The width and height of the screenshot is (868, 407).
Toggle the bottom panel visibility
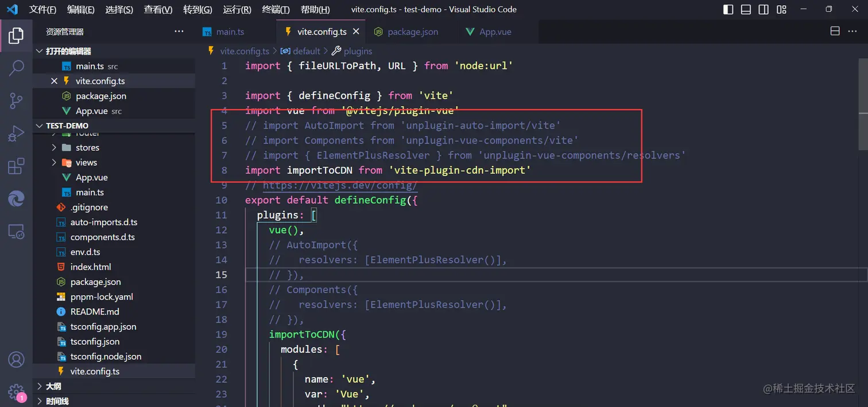(x=746, y=9)
